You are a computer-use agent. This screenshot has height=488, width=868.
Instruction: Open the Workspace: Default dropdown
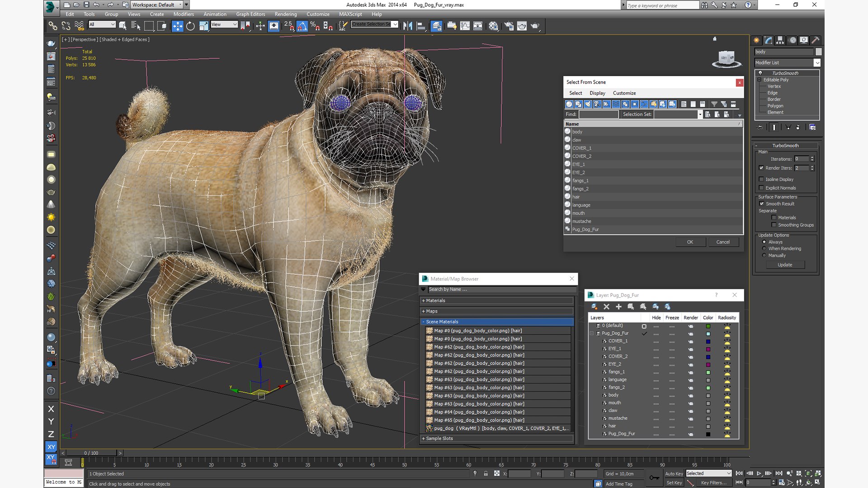point(156,5)
